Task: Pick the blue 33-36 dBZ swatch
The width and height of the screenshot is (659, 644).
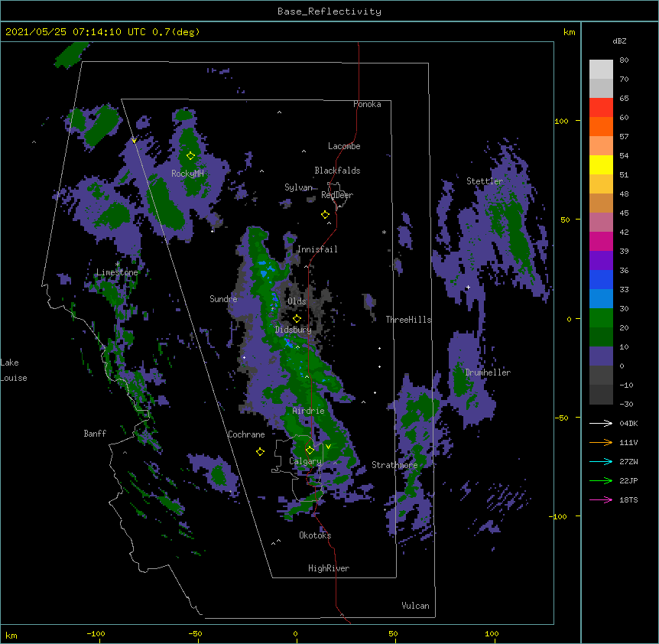Action: pyautogui.click(x=601, y=279)
